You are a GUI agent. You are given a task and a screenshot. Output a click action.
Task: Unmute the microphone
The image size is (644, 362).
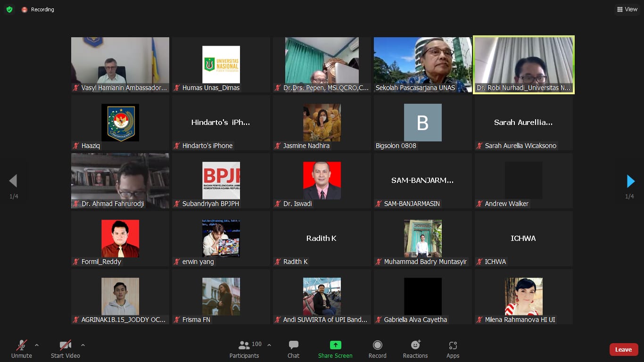(x=22, y=349)
